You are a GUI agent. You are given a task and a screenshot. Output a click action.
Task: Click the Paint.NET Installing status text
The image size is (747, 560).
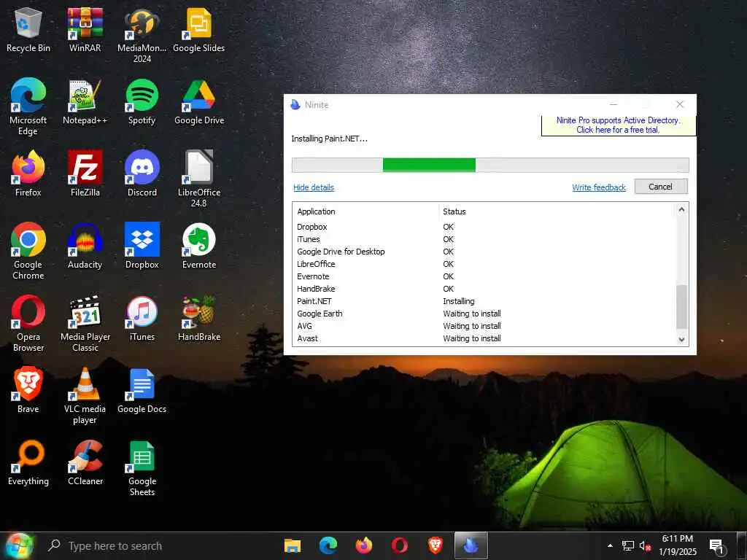tap(459, 301)
